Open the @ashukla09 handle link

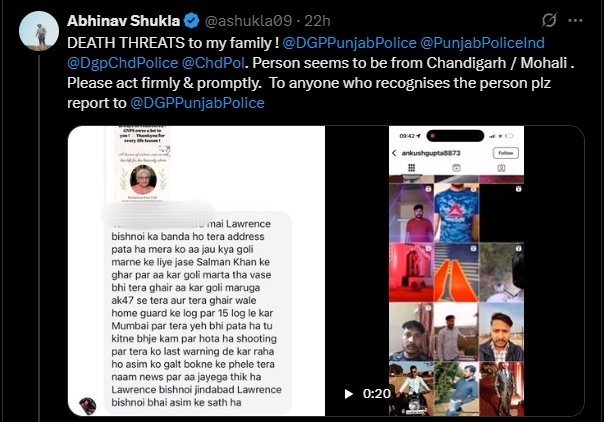(248, 21)
